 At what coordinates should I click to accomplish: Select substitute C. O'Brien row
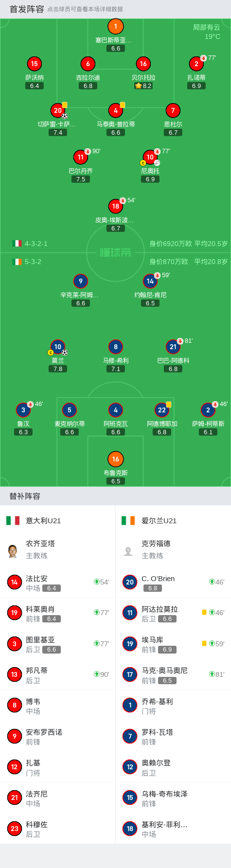coord(173,582)
